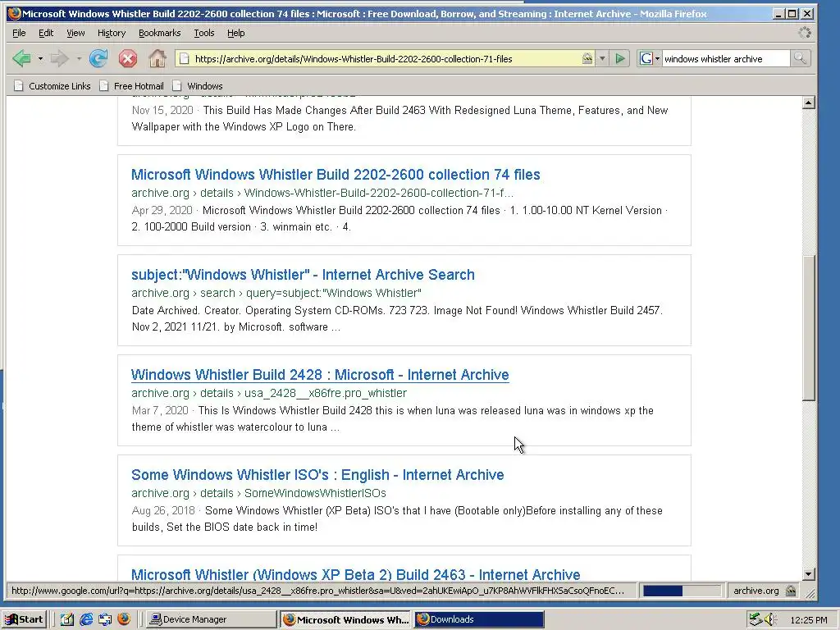Image resolution: width=840 pixels, height=630 pixels.
Task: Open the View menu
Action: pyautogui.click(x=75, y=33)
